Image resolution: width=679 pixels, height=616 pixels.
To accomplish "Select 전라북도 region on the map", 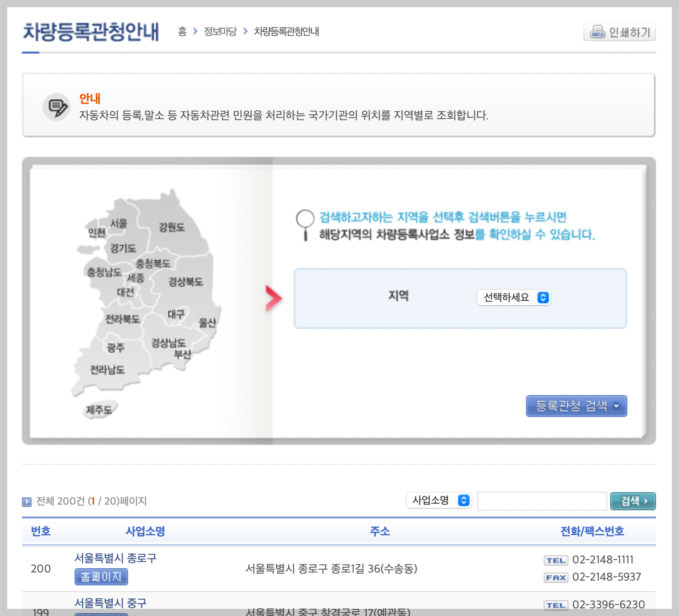I will click(x=122, y=319).
